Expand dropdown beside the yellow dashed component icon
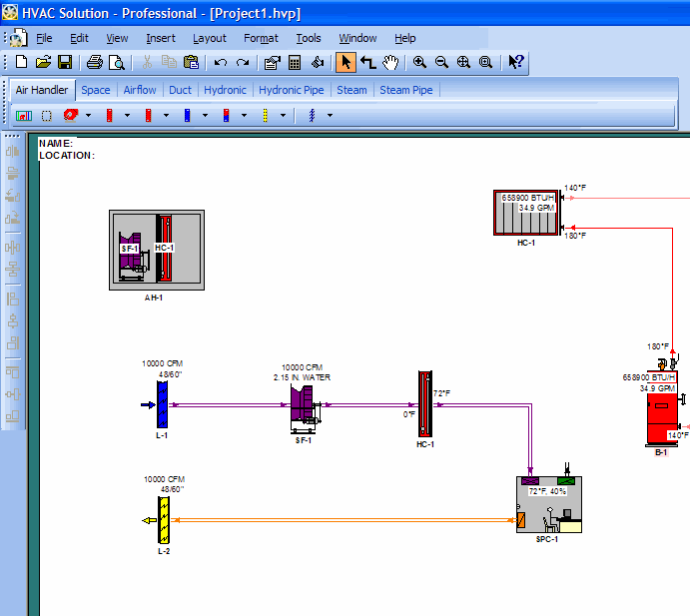The width and height of the screenshot is (690, 616). coord(283,115)
